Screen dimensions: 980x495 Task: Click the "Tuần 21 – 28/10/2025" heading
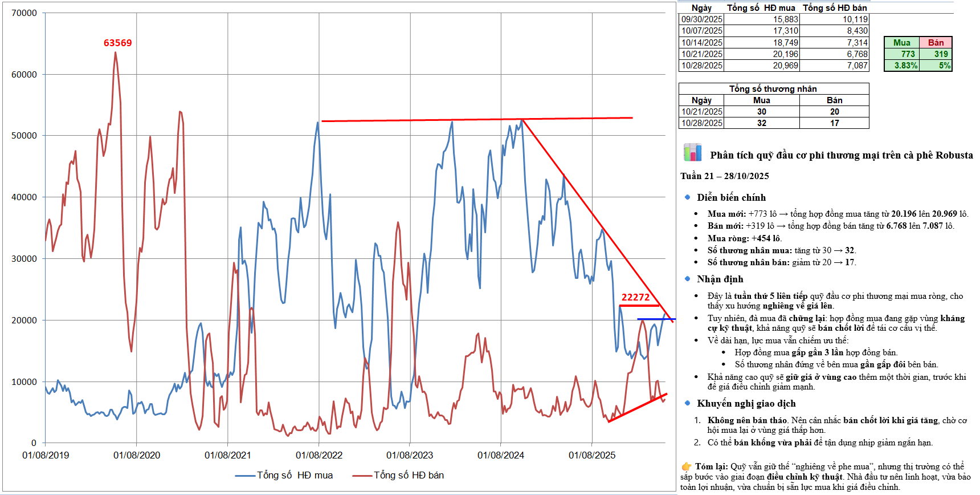tap(724, 176)
